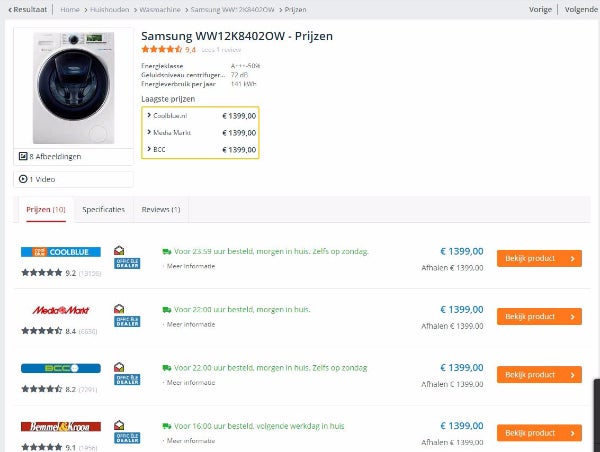Click the green delivery truck icon for MediaMarkt
The image size is (600, 452).
[x=166, y=310]
